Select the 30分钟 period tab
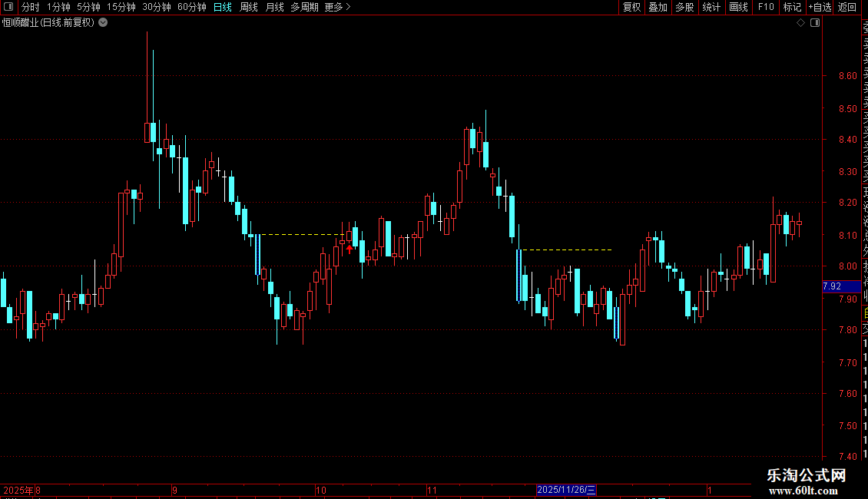 (157, 7)
